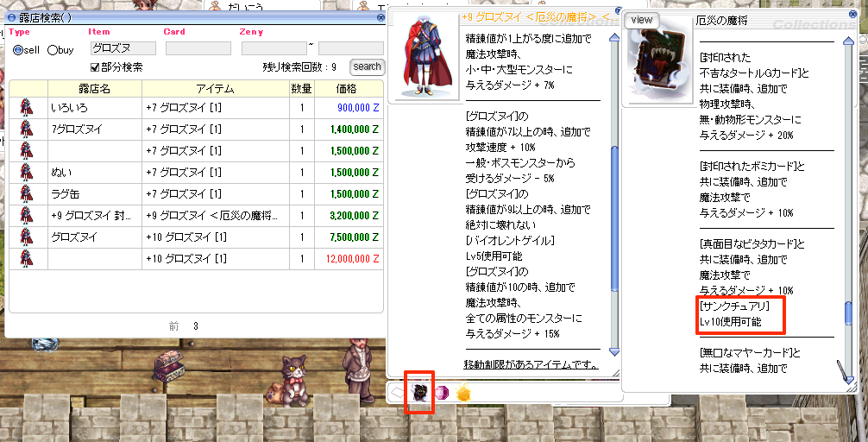The height and width of the screenshot is (442, 868).
Task: Click the card description scrollbar thumb
Action: [849, 312]
